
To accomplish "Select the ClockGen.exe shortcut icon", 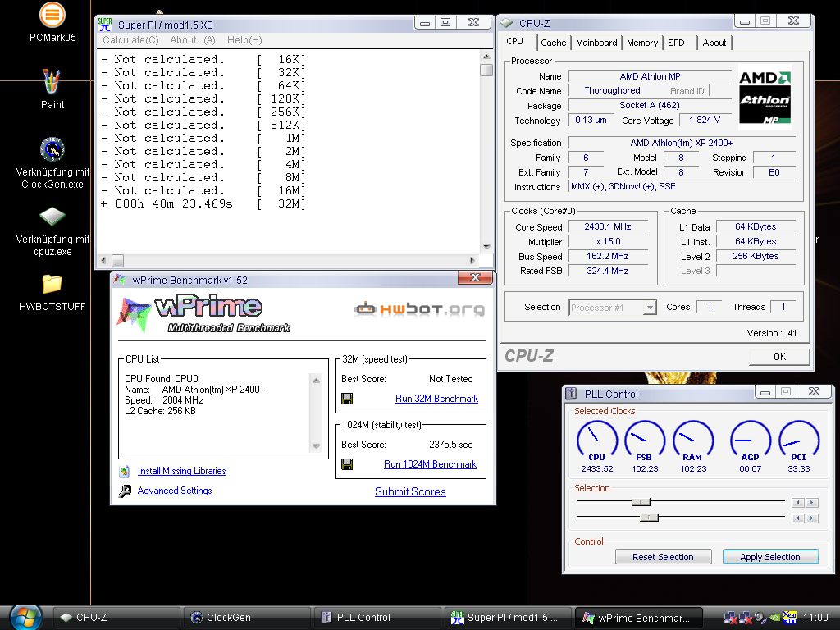I will (52, 149).
